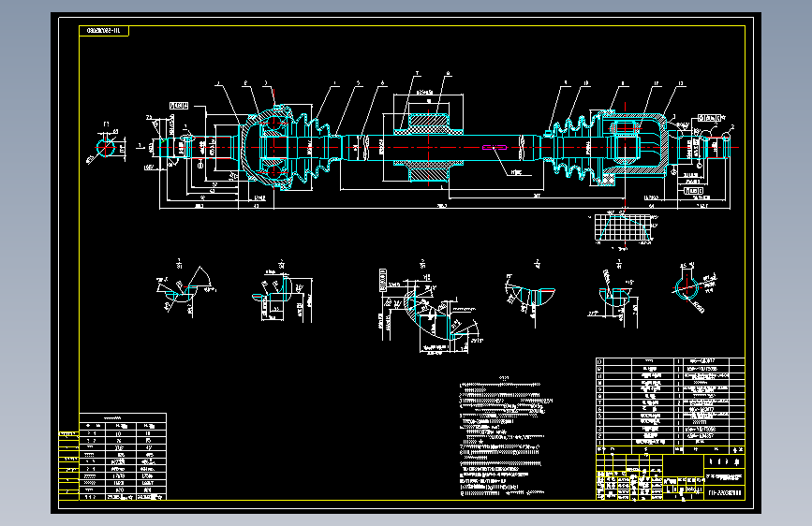This screenshot has width=812, height=526.
Task: Select the second detail view with vertical dimensions
Action: 282,293
